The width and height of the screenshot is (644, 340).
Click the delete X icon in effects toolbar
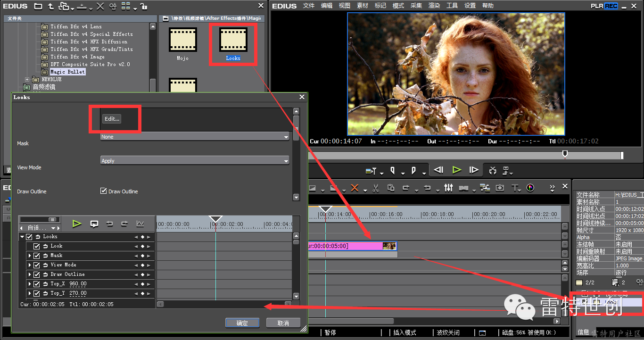(100, 6)
